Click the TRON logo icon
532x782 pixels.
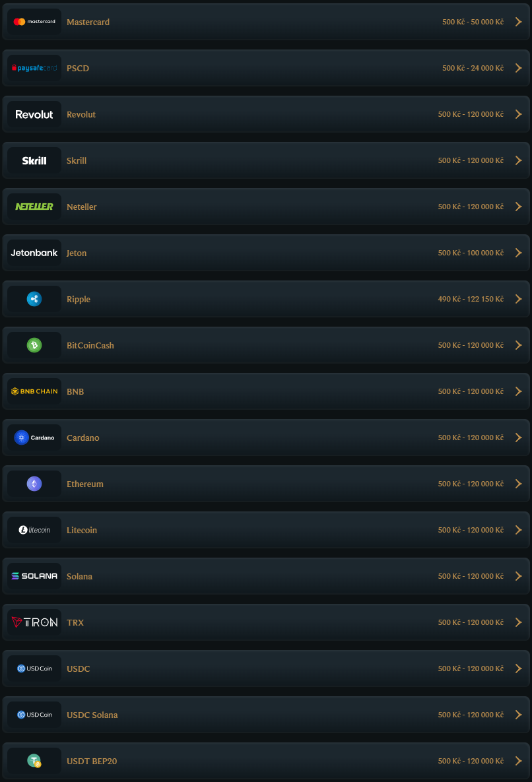(34, 622)
